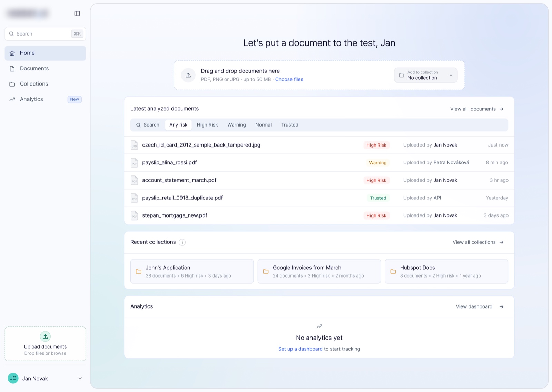Expand the Jan Novak account menu chevron
The height and width of the screenshot is (392, 552).
tap(80, 378)
